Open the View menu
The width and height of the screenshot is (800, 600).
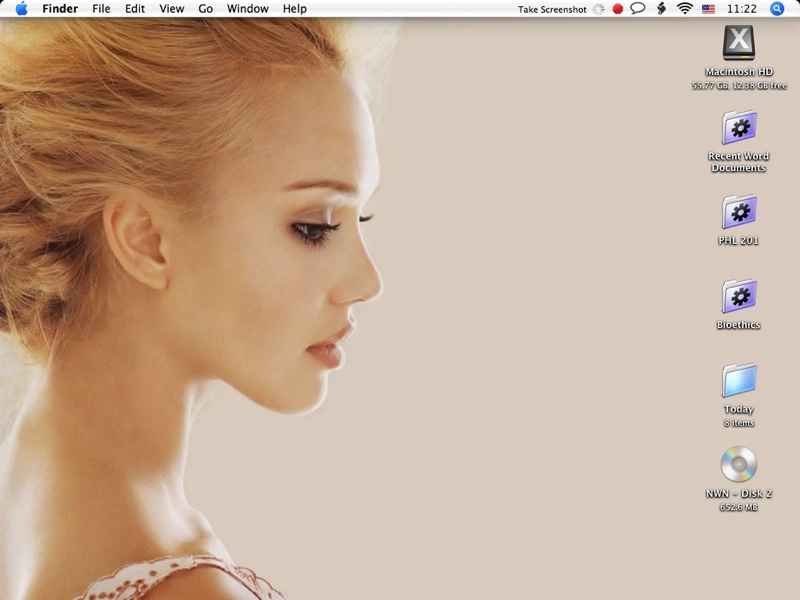coord(172,9)
